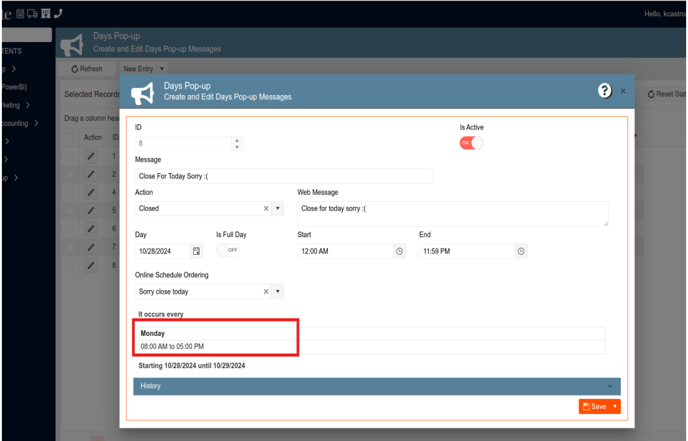The width and height of the screenshot is (688, 441).
Task: Click the megaphone icon in dialog header
Action: pos(143,92)
